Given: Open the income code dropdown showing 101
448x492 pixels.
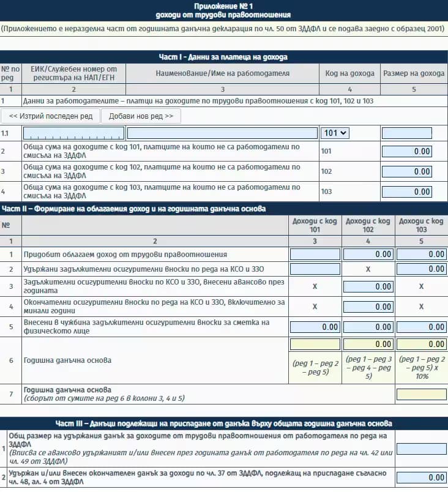Looking at the screenshot, I should pyautogui.click(x=334, y=133).
